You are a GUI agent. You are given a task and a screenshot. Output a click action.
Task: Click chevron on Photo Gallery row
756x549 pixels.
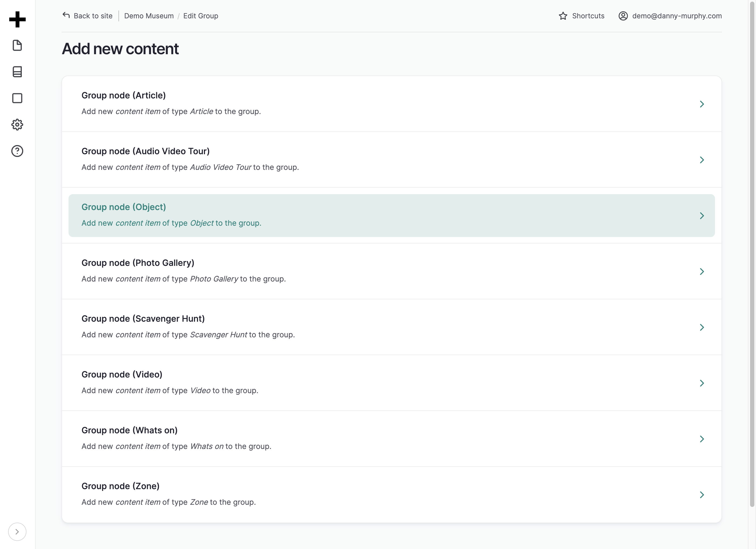click(702, 272)
